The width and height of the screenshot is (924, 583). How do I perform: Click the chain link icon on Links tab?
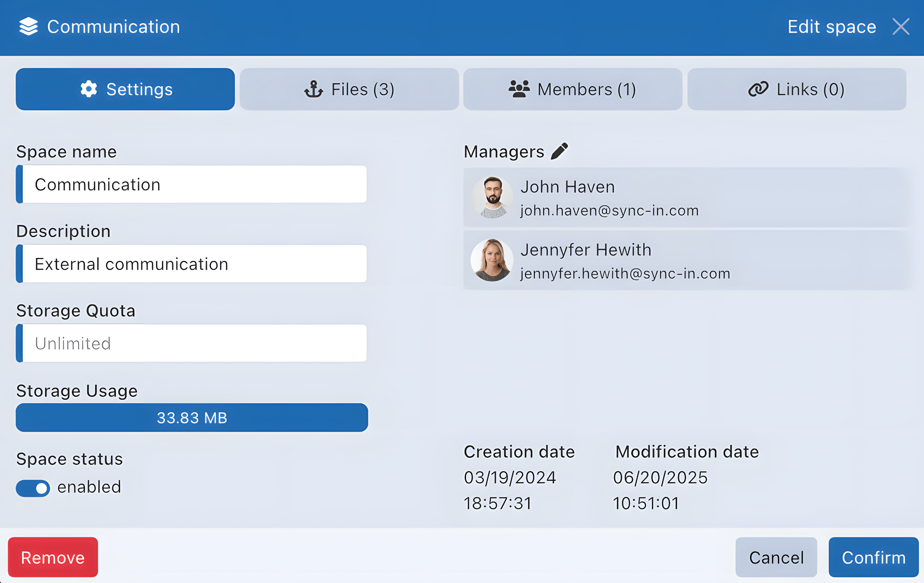pyautogui.click(x=758, y=89)
